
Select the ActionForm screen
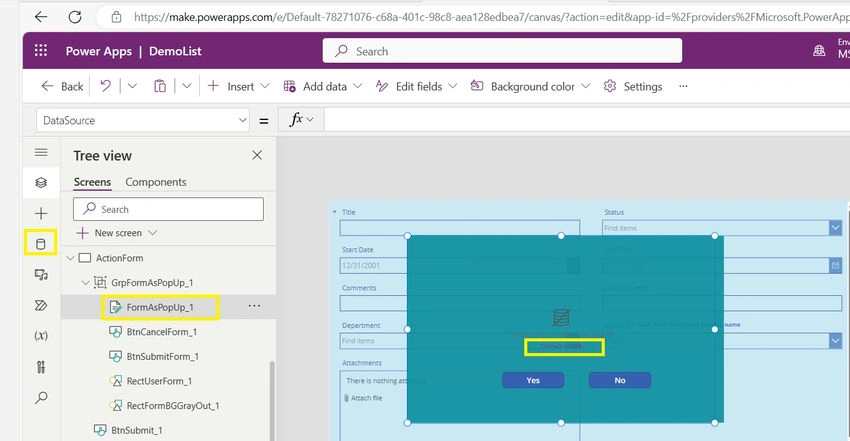coord(119,258)
